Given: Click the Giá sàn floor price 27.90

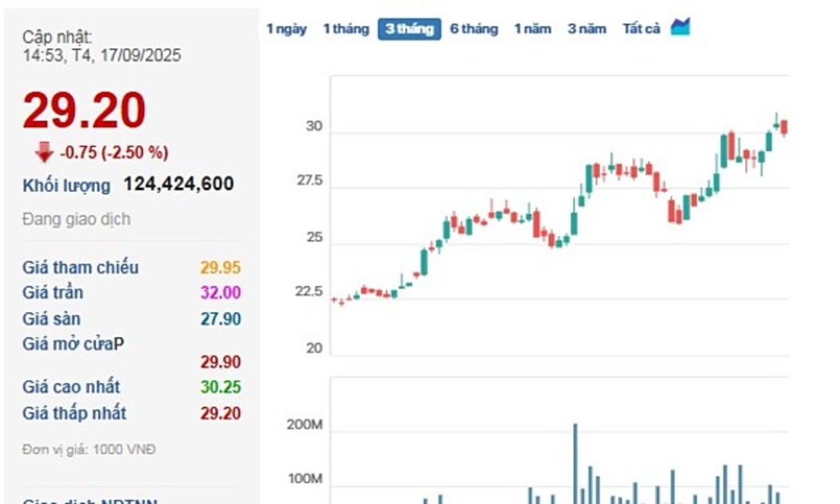Looking at the screenshot, I should (220, 319).
